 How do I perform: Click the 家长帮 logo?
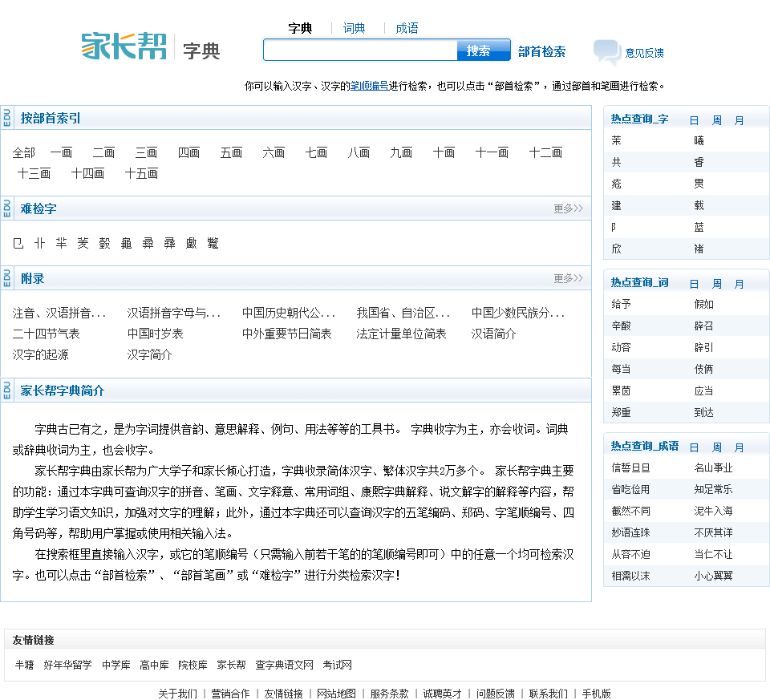[x=124, y=47]
